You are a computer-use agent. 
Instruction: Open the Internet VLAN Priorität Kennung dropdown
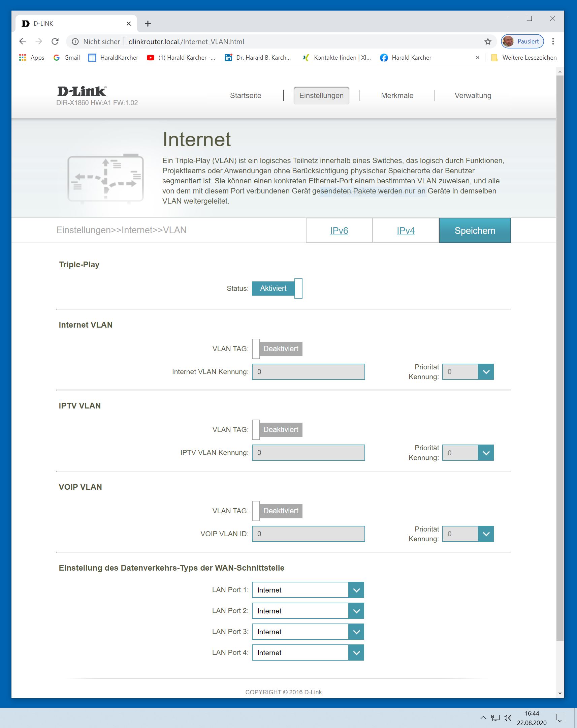[468, 372]
